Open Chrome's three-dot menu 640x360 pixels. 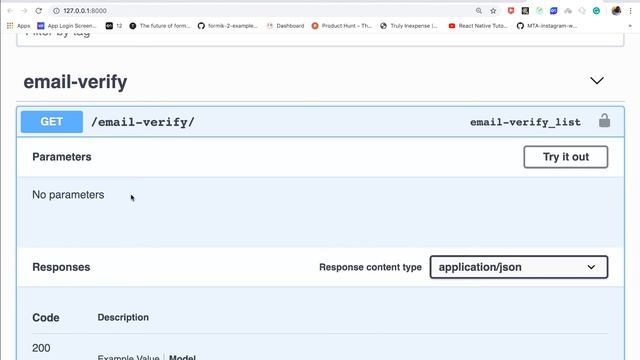coord(630,11)
